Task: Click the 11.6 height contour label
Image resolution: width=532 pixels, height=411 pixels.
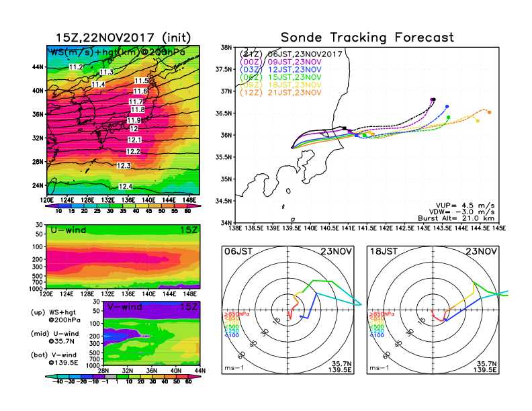Action: tap(140, 91)
